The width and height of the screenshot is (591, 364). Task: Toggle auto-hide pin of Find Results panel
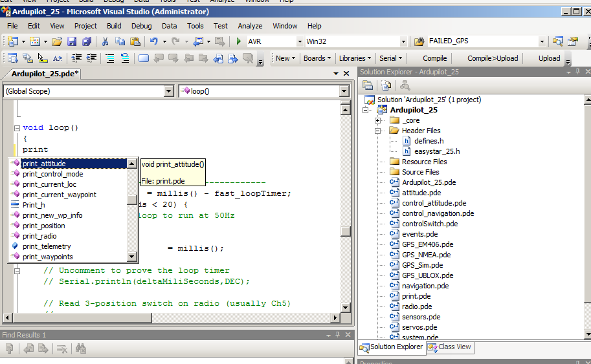338,335
